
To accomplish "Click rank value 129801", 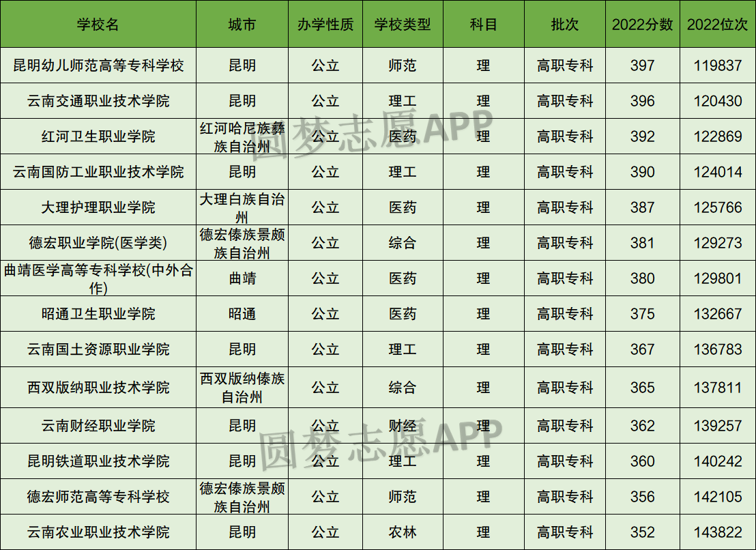I will (717, 278).
